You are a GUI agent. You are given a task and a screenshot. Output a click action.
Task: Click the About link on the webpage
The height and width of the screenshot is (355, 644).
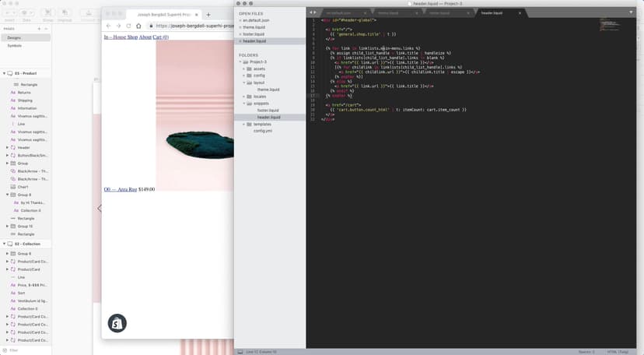[x=145, y=37]
